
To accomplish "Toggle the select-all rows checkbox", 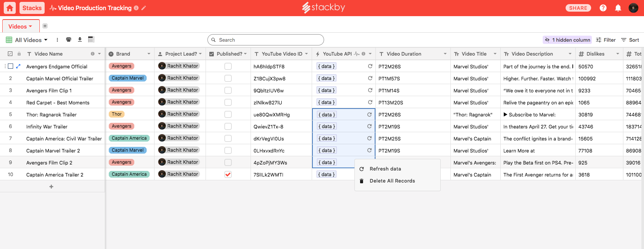I will point(10,54).
